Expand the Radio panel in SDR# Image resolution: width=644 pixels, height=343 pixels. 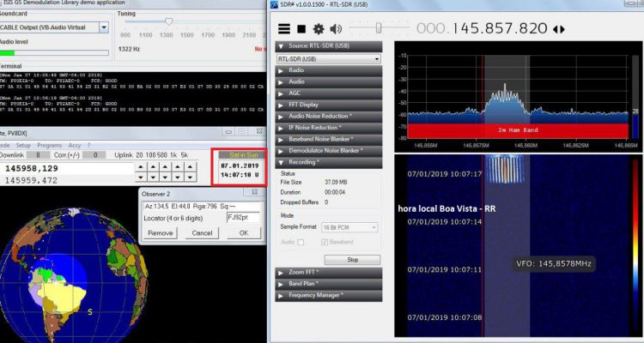(x=329, y=70)
